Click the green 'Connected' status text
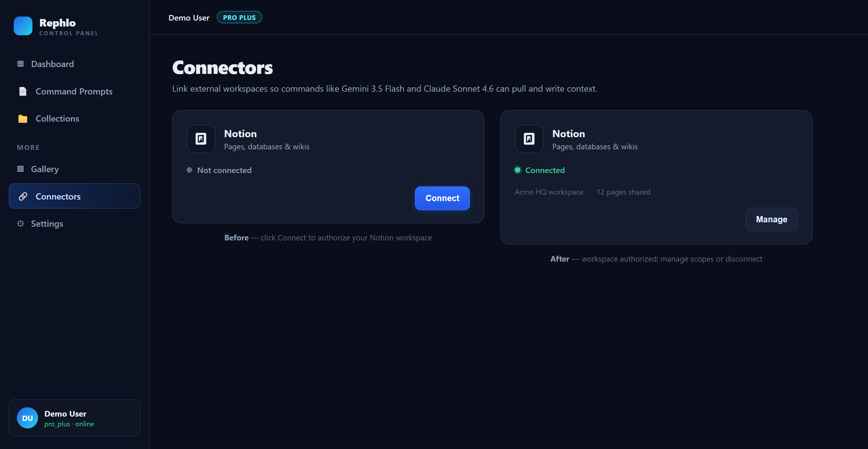This screenshot has width=868, height=449. click(545, 170)
